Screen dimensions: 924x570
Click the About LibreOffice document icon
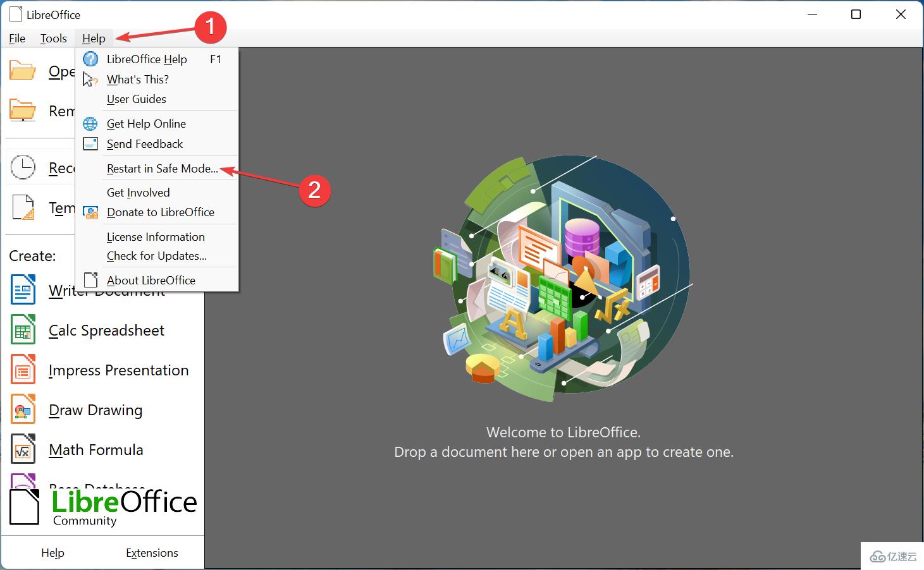point(91,280)
